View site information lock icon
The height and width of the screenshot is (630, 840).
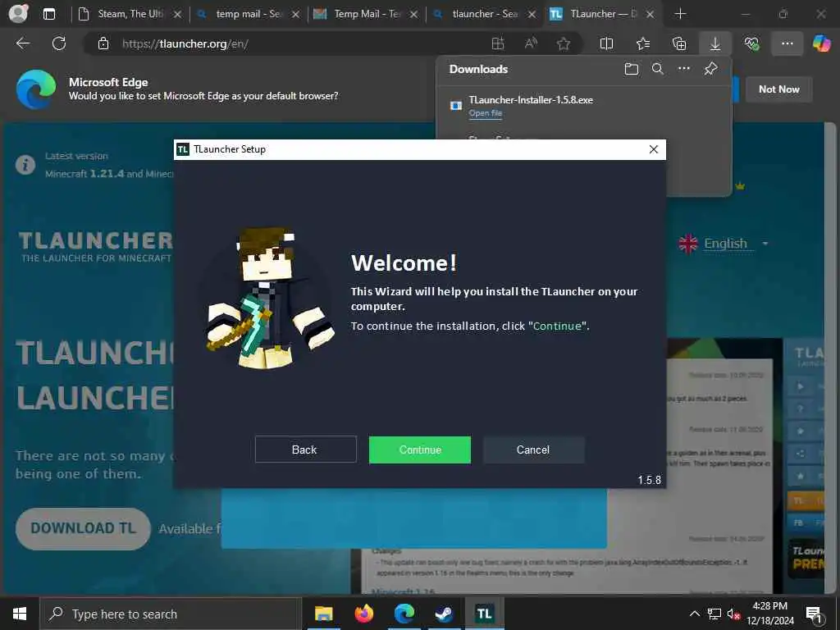[x=103, y=44]
